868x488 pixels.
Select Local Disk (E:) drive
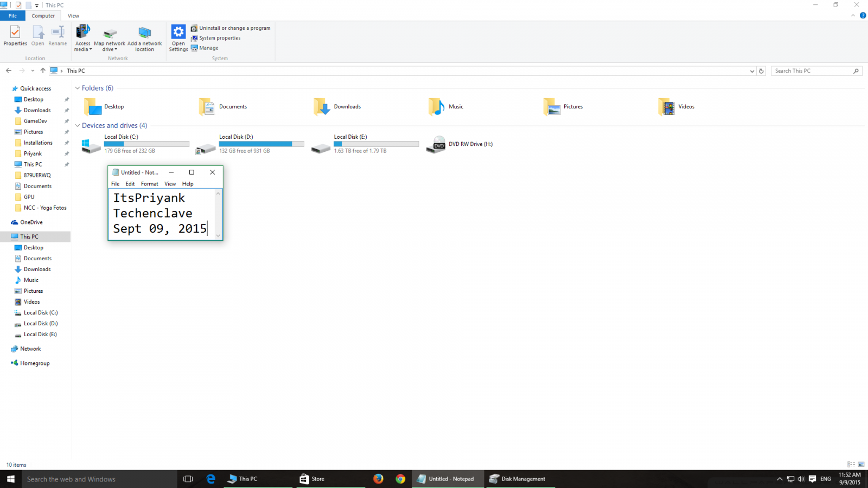(x=365, y=144)
